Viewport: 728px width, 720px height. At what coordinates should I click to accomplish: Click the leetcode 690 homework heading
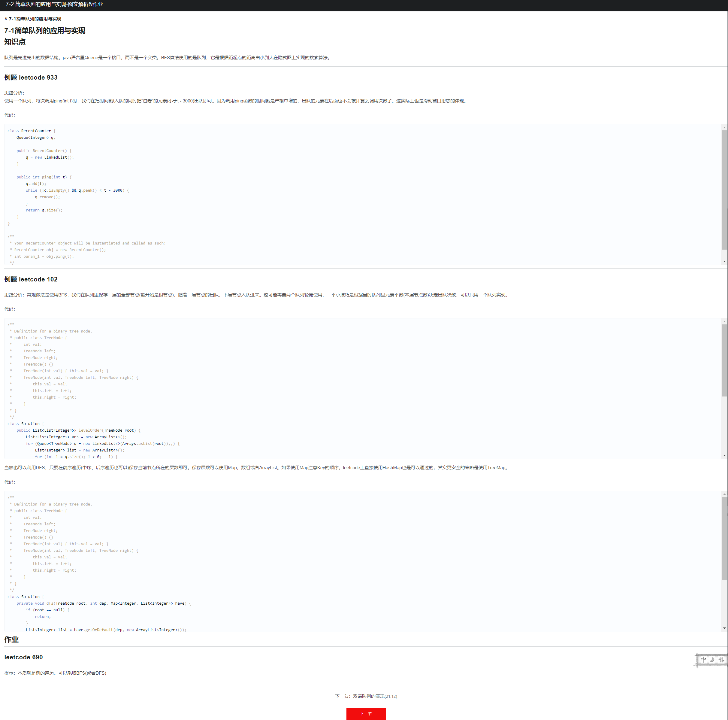click(23, 657)
